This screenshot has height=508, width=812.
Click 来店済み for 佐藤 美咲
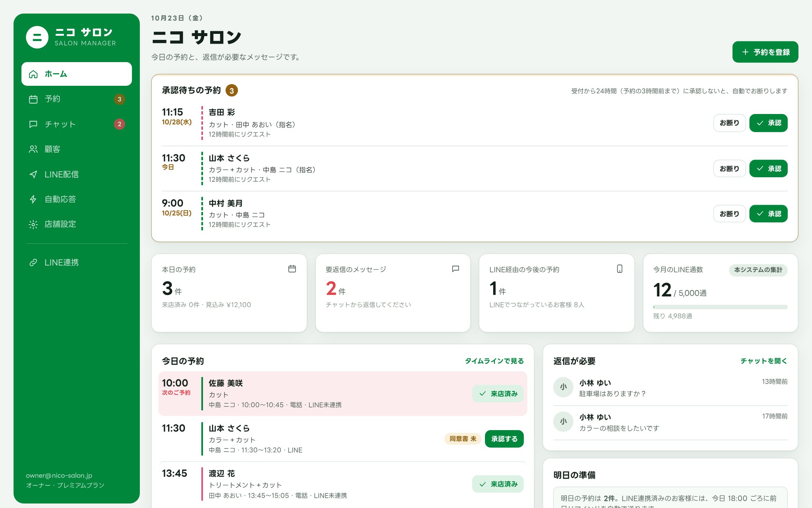click(498, 394)
